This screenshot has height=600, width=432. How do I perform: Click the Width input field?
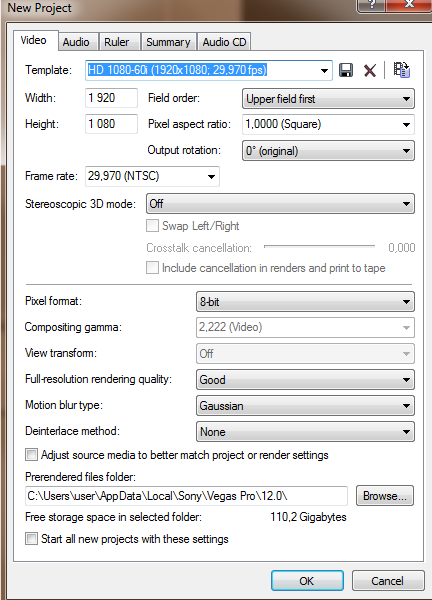[111, 98]
